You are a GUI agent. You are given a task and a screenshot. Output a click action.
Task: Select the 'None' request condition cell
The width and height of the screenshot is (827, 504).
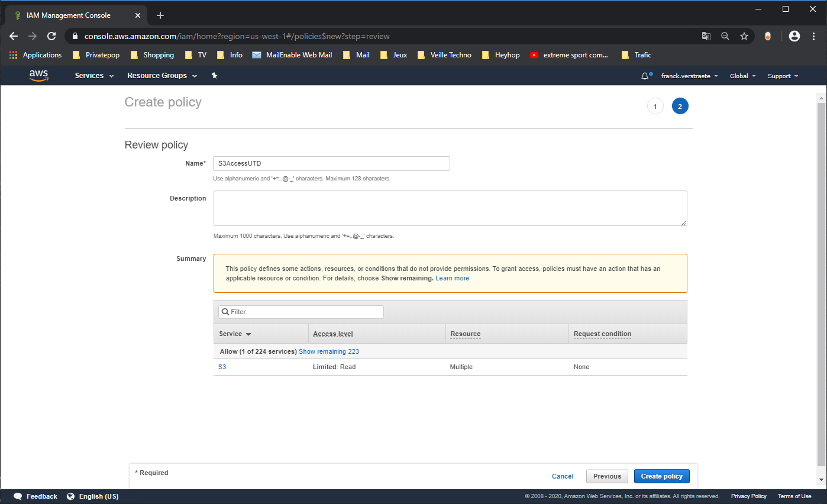point(582,367)
